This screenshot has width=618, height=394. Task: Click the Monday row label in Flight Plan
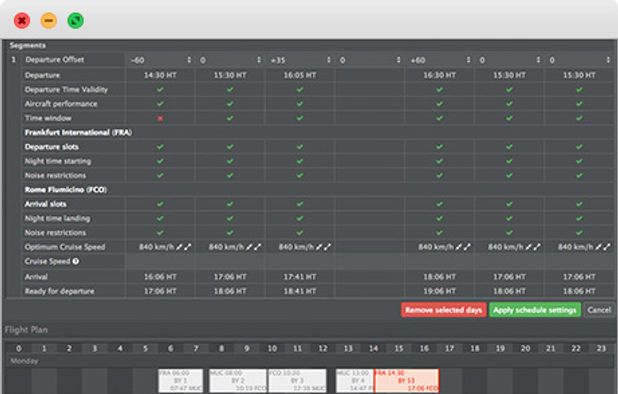pos(24,361)
